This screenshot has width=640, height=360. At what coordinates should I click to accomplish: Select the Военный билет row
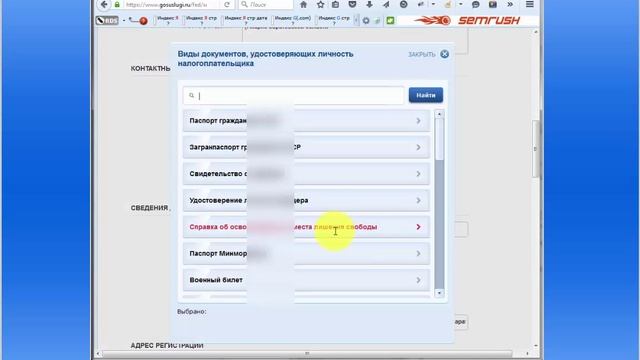[306, 280]
